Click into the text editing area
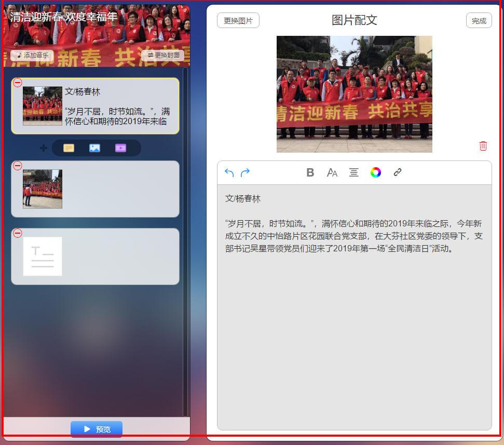The width and height of the screenshot is (504, 445). [354, 322]
